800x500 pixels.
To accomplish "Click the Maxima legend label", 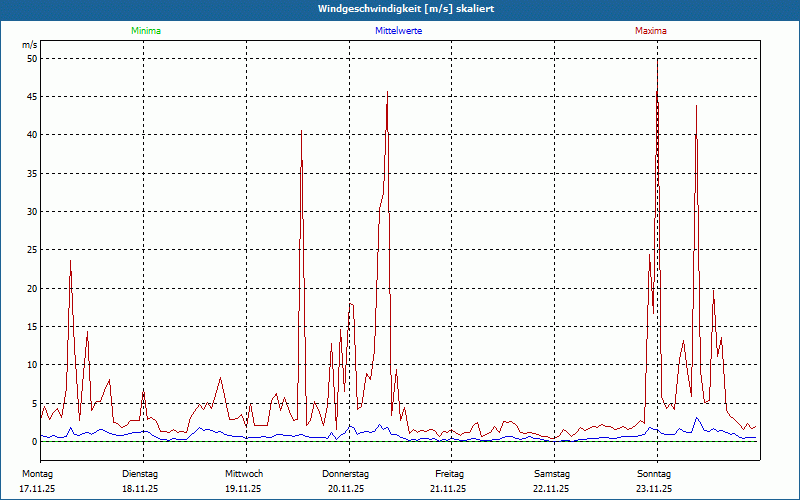I will point(650,31).
